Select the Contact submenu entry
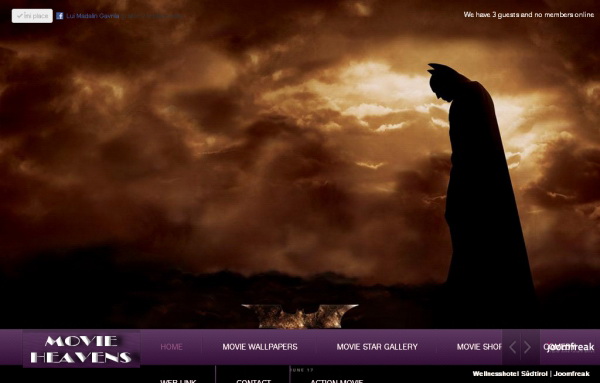Screen dimensions: 600x383 (253, 381)
